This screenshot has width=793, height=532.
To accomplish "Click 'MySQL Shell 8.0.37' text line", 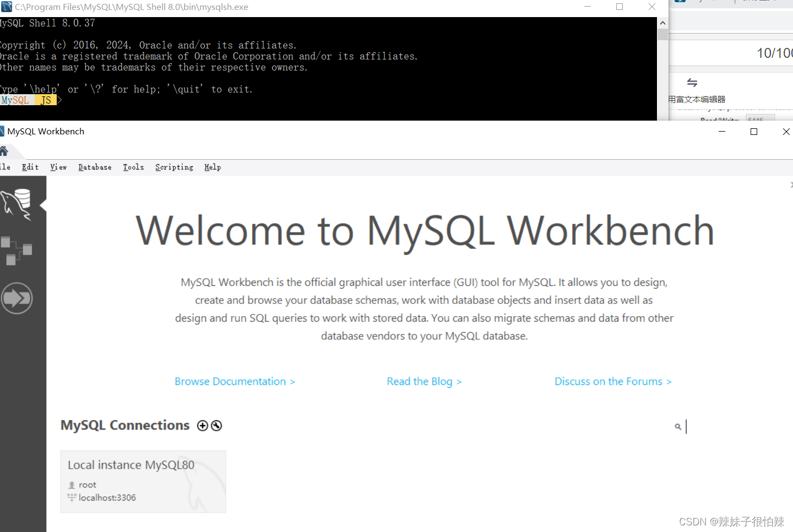I will (47, 23).
